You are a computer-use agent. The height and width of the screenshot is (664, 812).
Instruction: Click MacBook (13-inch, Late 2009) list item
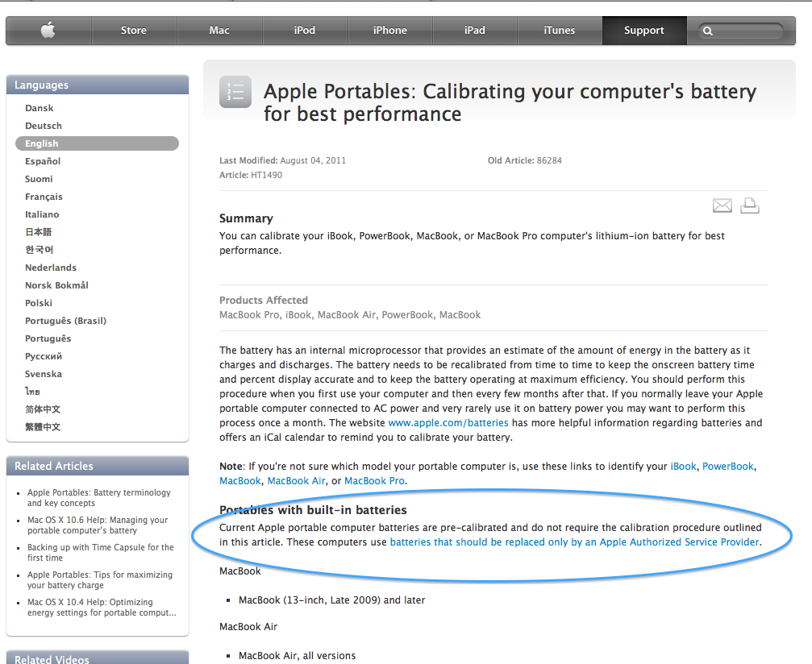331,600
